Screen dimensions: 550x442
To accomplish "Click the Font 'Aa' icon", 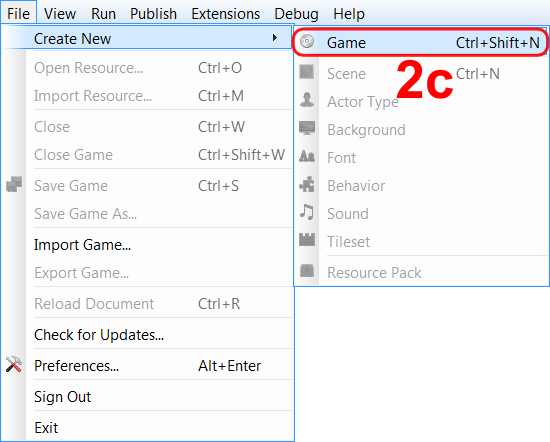I will pyautogui.click(x=307, y=156).
